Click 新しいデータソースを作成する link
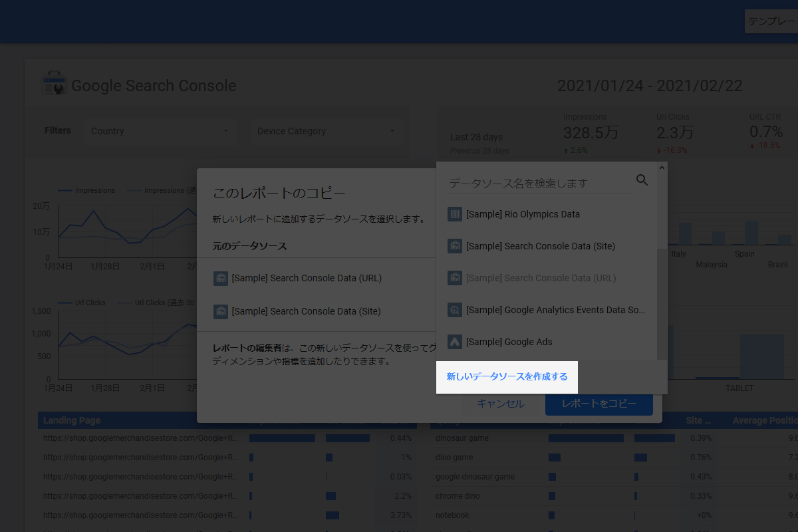Viewport: 798px width, 532px height. (x=507, y=377)
